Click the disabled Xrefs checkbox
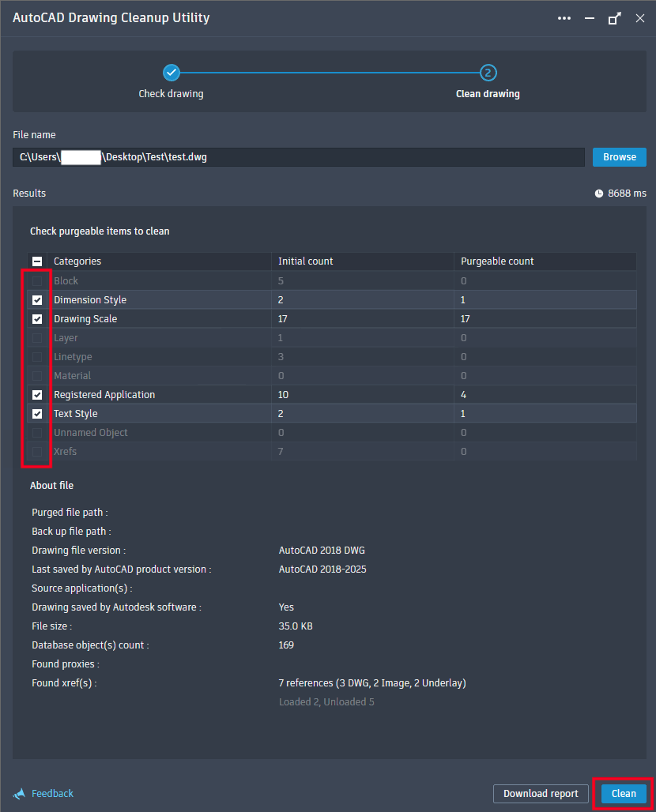The width and height of the screenshot is (656, 812). (x=37, y=452)
